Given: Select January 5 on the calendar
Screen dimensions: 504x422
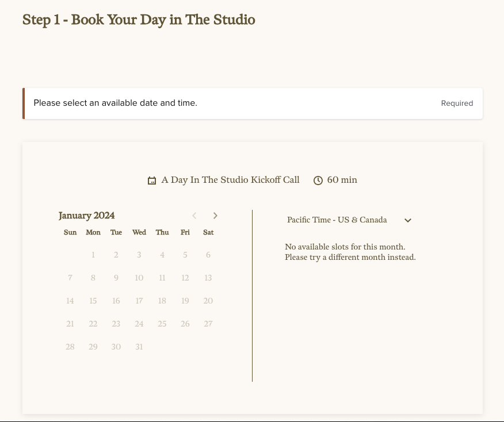Looking at the screenshot, I should [185, 255].
